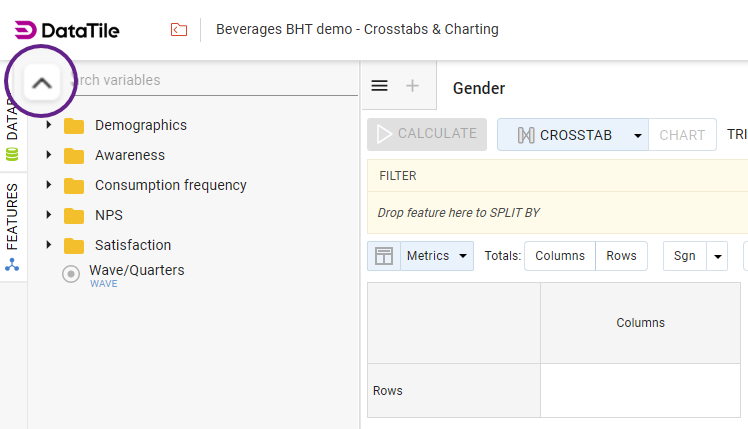Expand the Awareness folder arrow
Image resolution: width=748 pixels, height=429 pixels.
tap(49, 156)
